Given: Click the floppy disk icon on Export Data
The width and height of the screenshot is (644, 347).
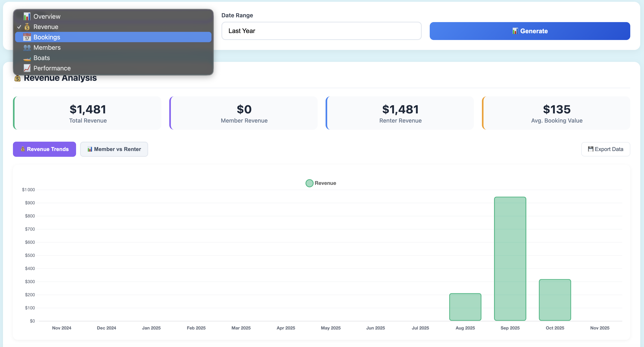Looking at the screenshot, I should point(590,149).
